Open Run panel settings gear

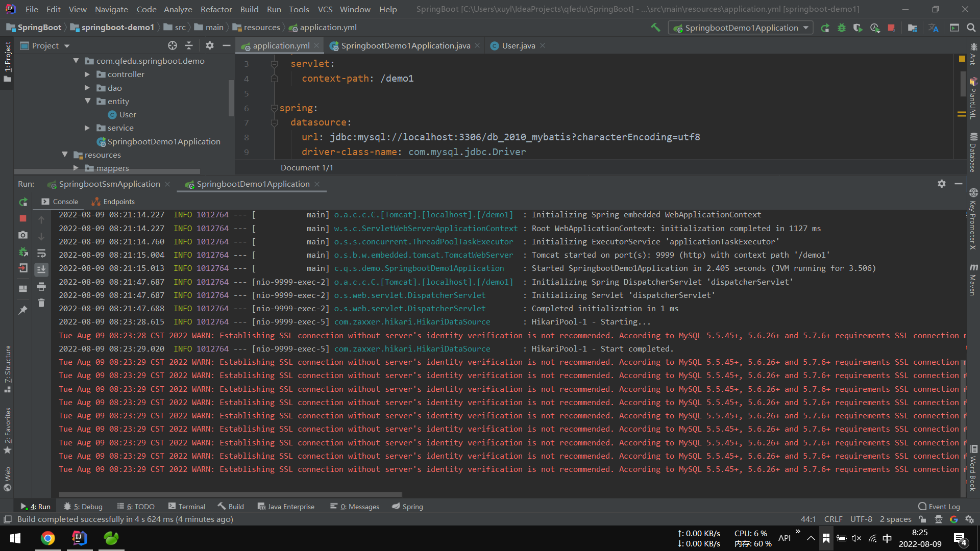click(942, 184)
